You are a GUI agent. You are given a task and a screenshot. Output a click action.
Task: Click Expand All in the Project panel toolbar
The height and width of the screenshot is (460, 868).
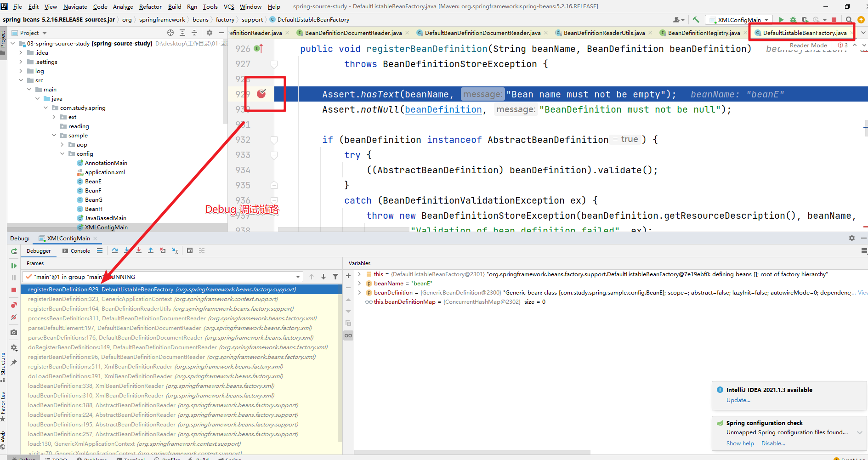pyautogui.click(x=182, y=33)
